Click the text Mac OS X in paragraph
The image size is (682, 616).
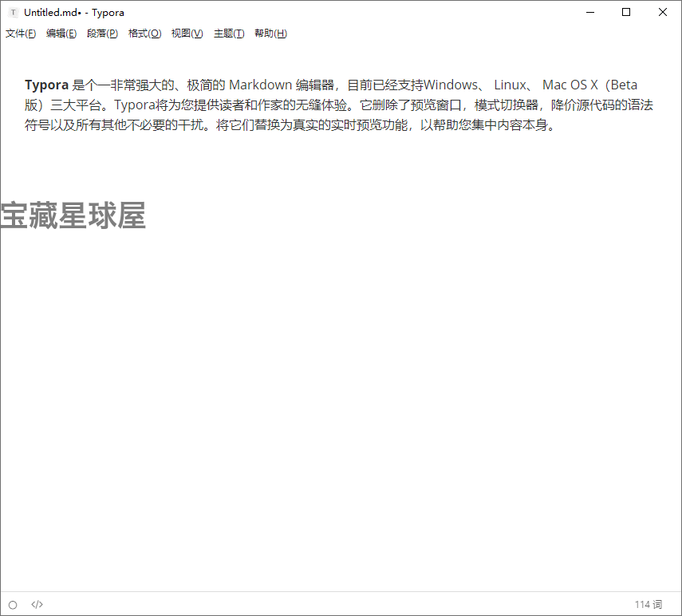pos(570,85)
